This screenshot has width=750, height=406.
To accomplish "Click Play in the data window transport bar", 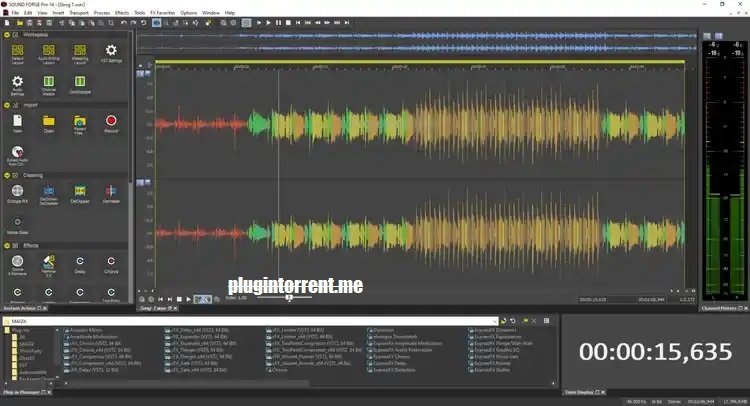I will pyautogui.click(x=188, y=299).
